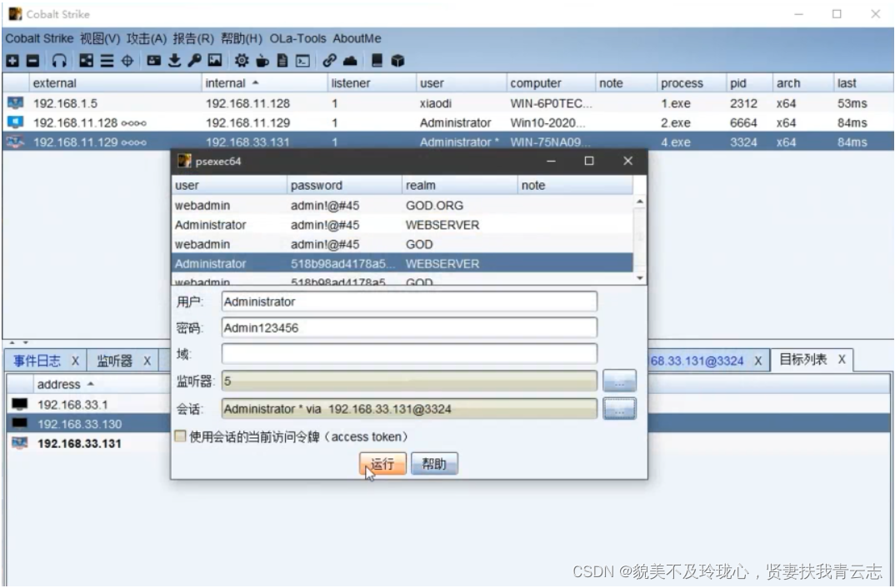
Task: Switch to the Pivot Graph view icon
Action: click(86, 61)
